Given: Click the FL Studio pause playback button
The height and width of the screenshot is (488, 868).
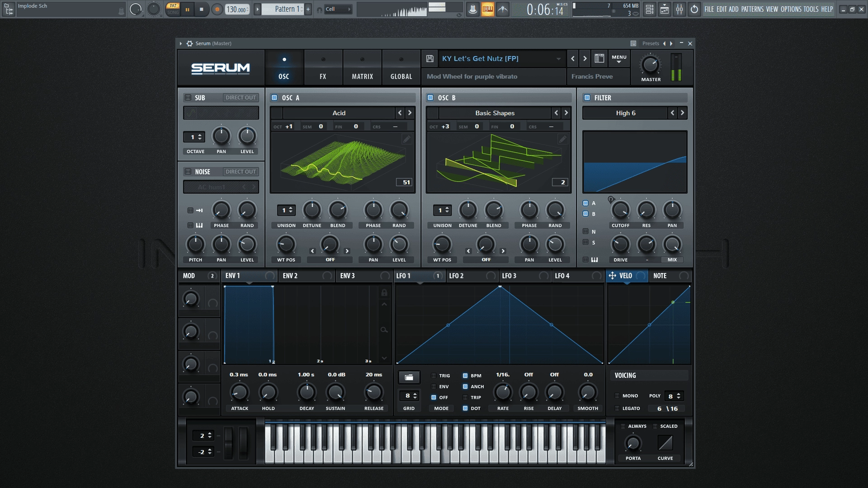Looking at the screenshot, I should [187, 9].
